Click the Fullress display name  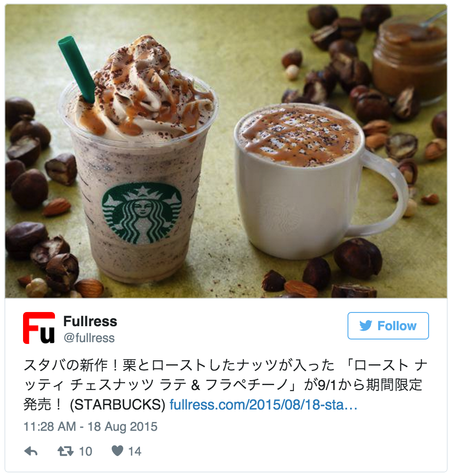(x=90, y=321)
